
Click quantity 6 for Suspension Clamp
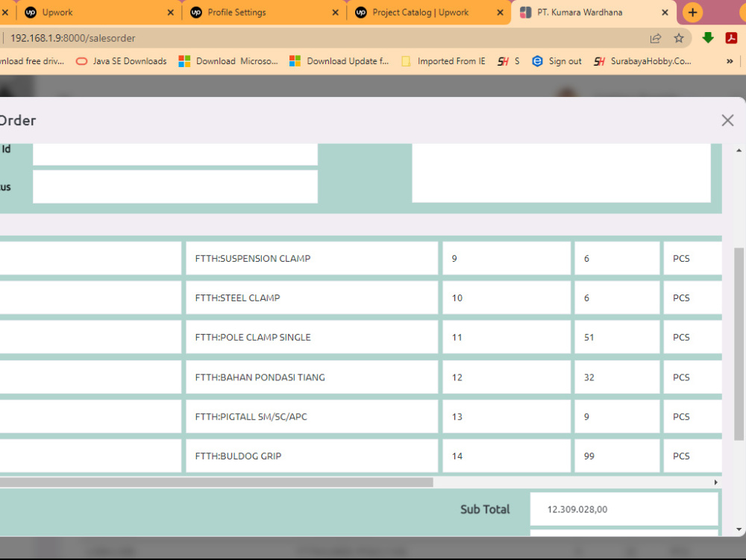[x=617, y=258]
